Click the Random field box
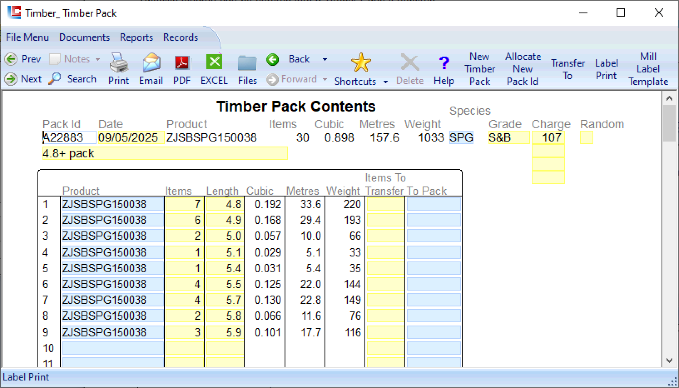Screen dimensions: 679x388 tap(586, 138)
